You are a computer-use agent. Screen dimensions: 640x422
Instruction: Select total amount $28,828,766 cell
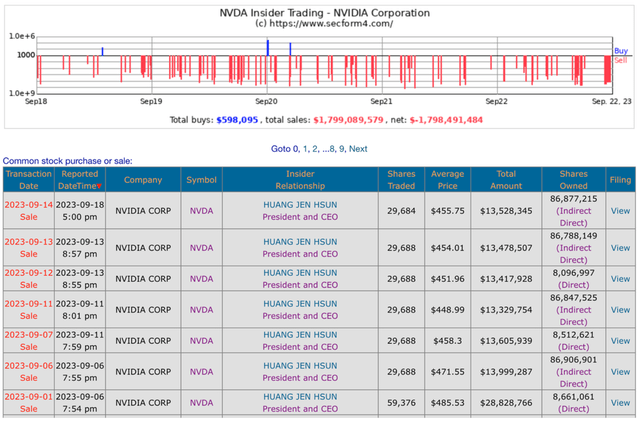pyautogui.click(x=506, y=403)
